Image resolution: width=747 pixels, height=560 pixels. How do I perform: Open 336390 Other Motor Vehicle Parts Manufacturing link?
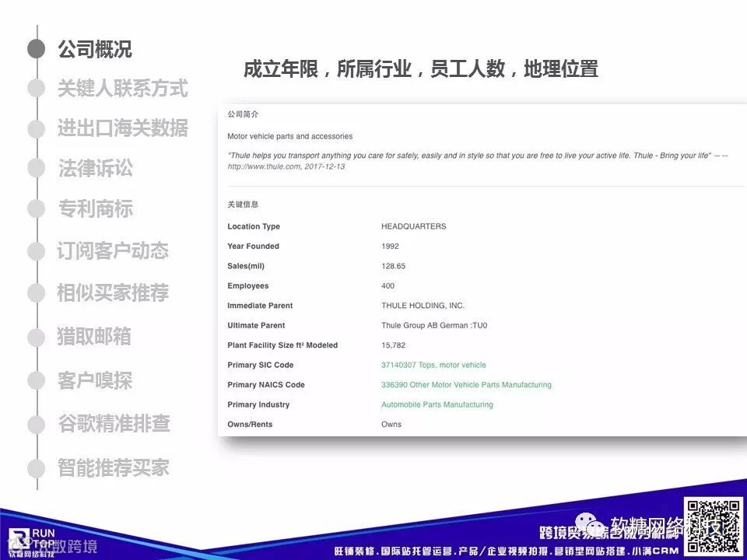point(466,385)
